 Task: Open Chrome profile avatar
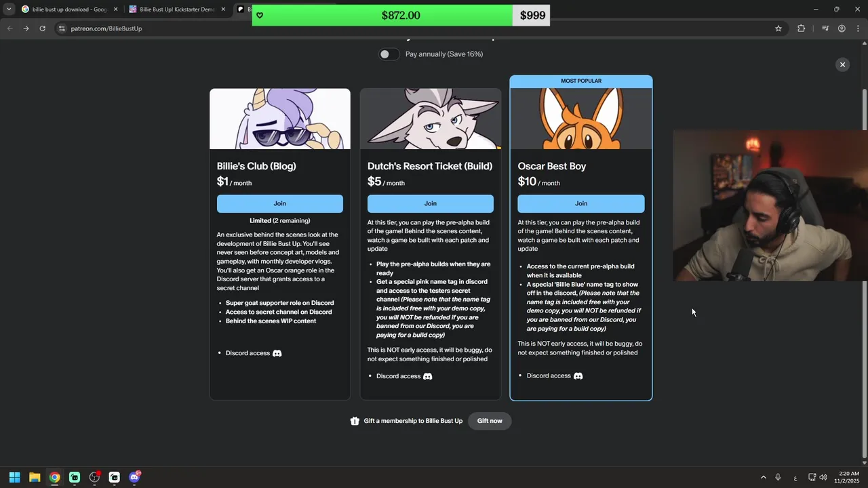tap(842, 28)
